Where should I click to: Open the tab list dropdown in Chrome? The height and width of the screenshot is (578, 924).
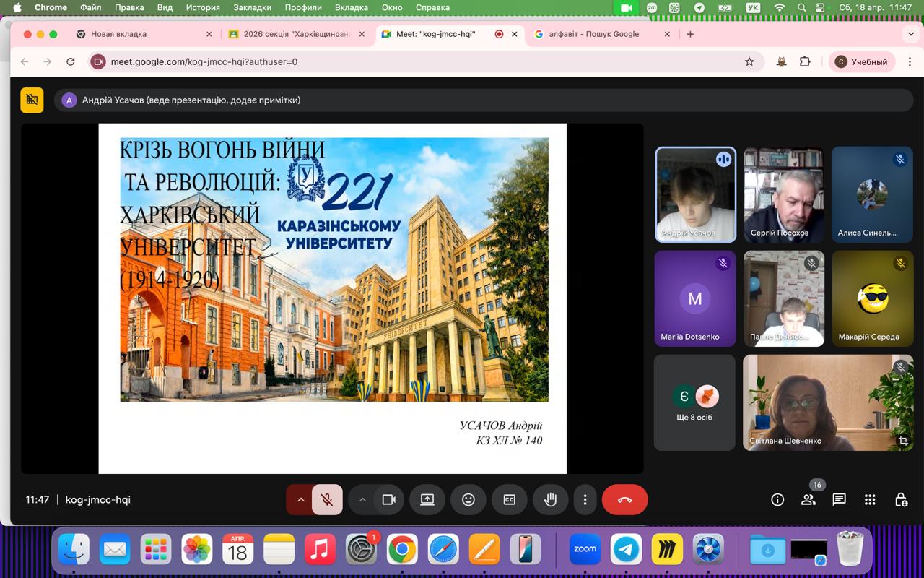pos(911,34)
